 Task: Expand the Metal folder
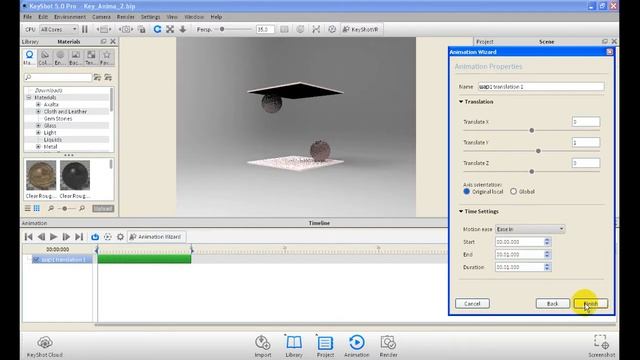coord(38,147)
